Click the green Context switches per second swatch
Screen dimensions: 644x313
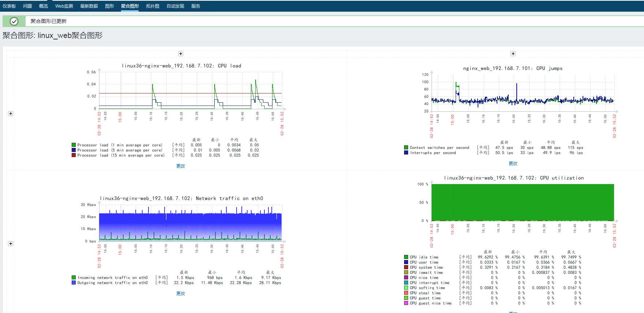tap(406, 148)
